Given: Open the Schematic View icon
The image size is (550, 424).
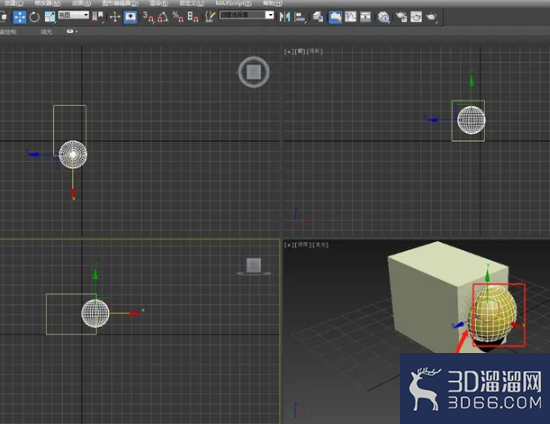Looking at the screenshot, I should [365, 17].
